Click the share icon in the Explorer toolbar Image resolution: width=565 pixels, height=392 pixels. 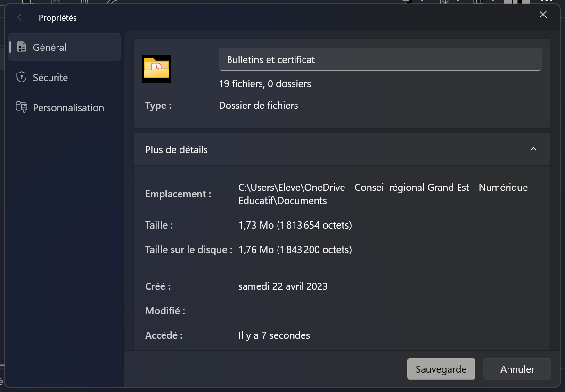point(56,2)
